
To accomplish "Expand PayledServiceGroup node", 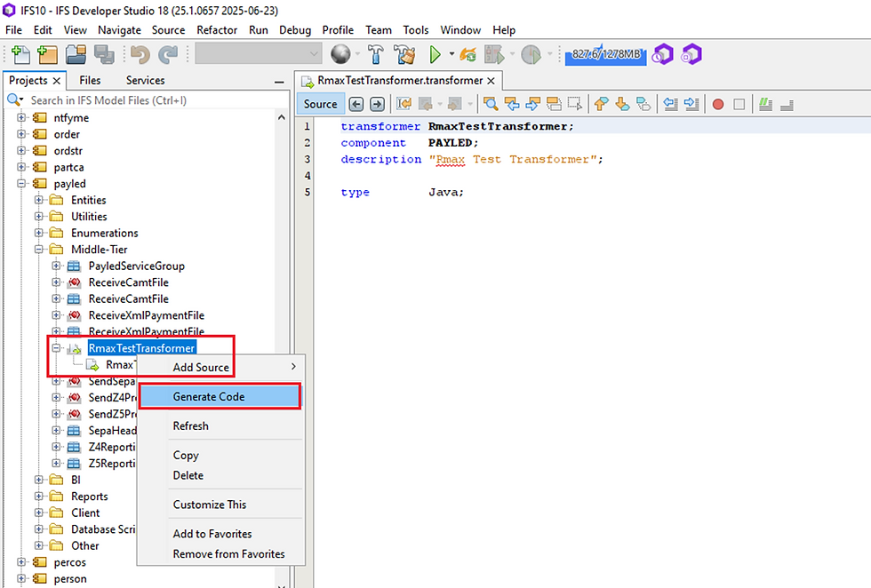I will click(56, 266).
